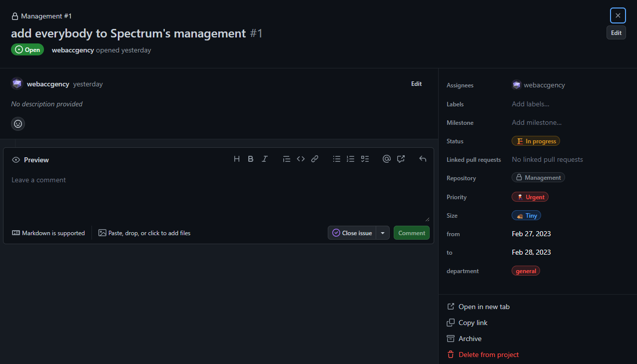This screenshot has height=364, width=637.
Task: Insert a task list
Action: click(365, 159)
